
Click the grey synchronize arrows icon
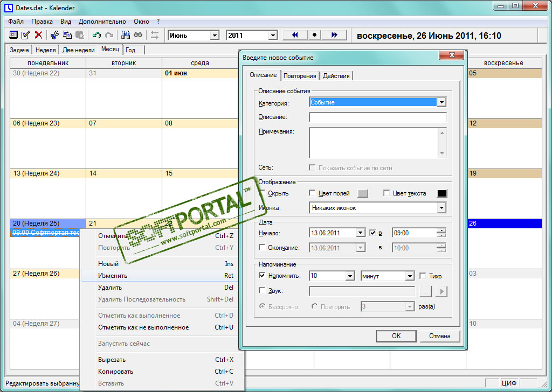point(155,35)
